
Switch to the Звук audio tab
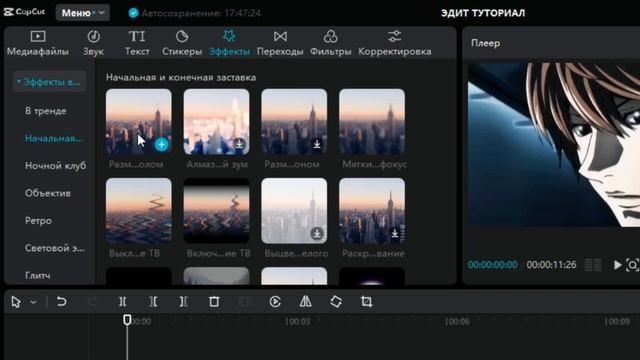click(93, 43)
